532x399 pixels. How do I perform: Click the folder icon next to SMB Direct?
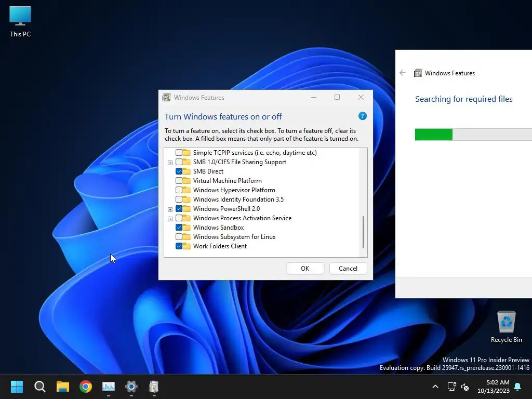(x=187, y=171)
